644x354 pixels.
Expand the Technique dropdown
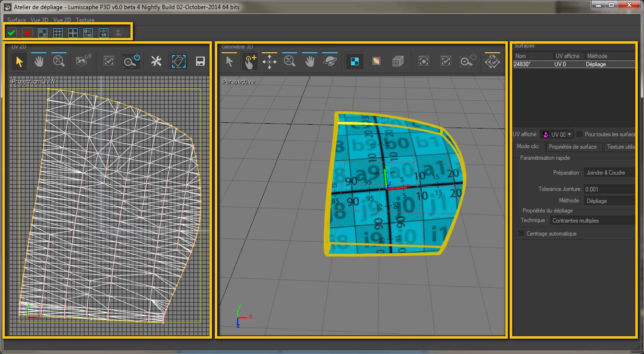tap(592, 221)
